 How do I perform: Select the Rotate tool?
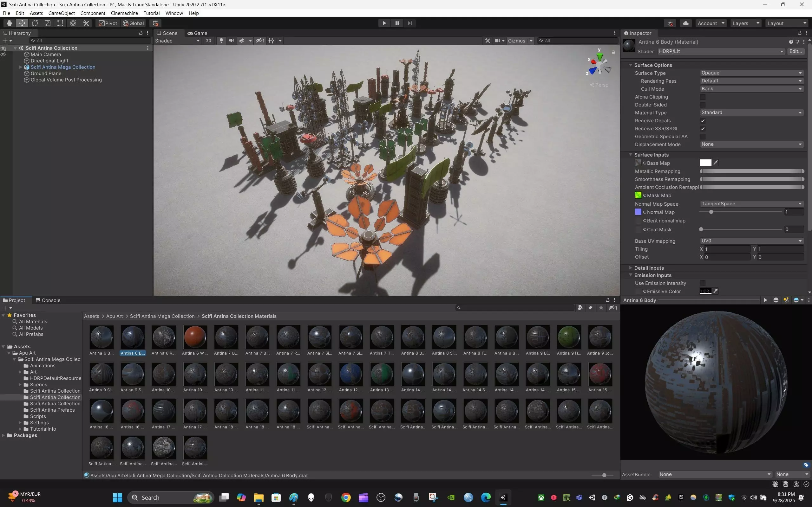pyautogui.click(x=35, y=23)
